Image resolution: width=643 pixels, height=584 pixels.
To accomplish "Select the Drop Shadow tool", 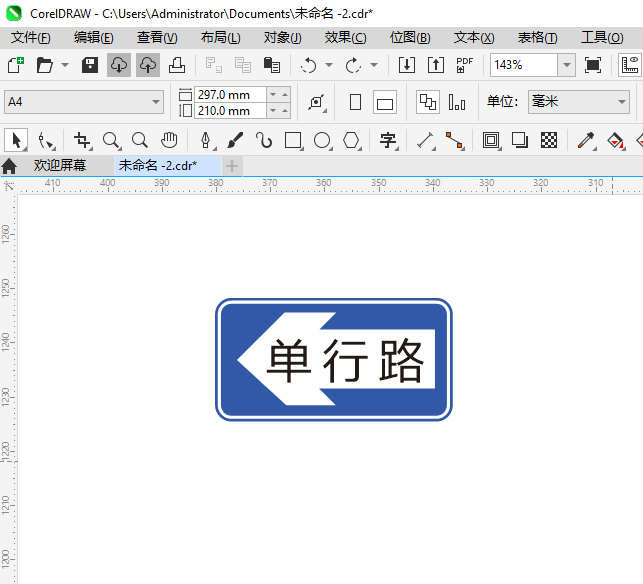I will [x=520, y=140].
